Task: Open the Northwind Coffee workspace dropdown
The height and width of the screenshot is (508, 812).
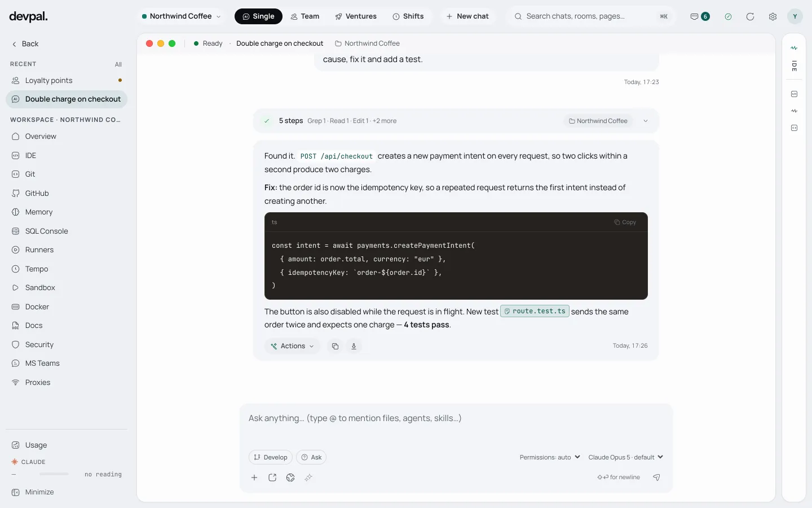Action: point(181,16)
